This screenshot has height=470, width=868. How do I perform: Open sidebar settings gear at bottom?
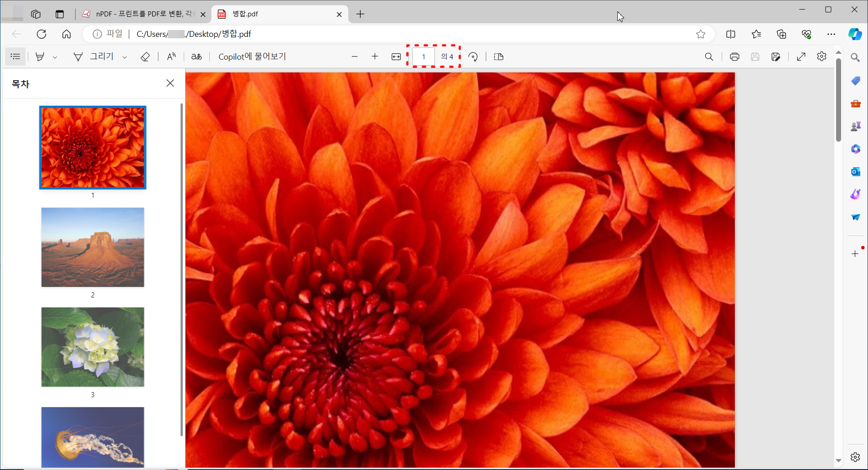coord(855,457)
